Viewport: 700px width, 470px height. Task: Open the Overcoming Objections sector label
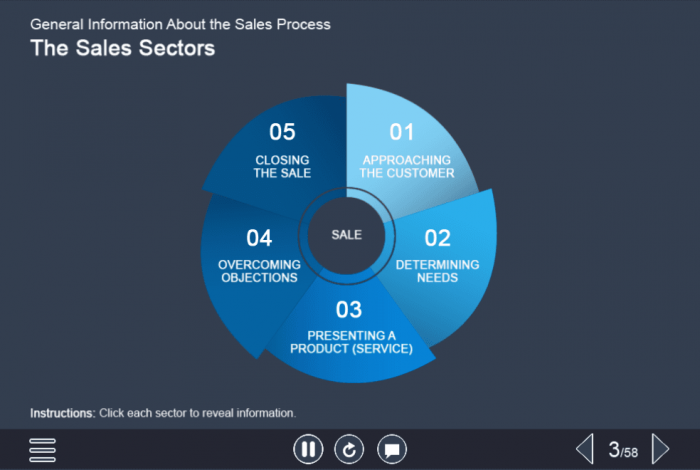(x=259, y=271)
